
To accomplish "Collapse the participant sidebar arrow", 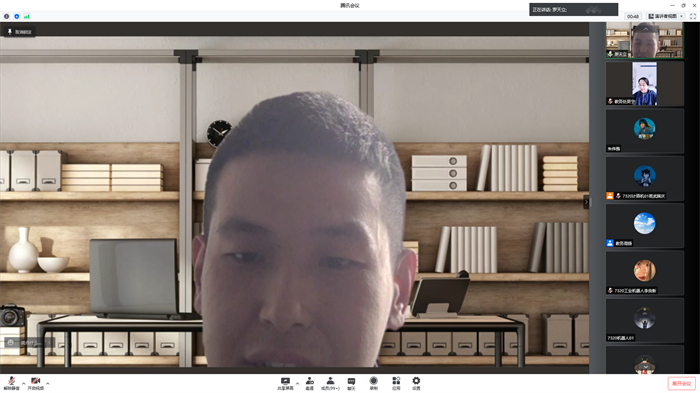I will point(587,202).
